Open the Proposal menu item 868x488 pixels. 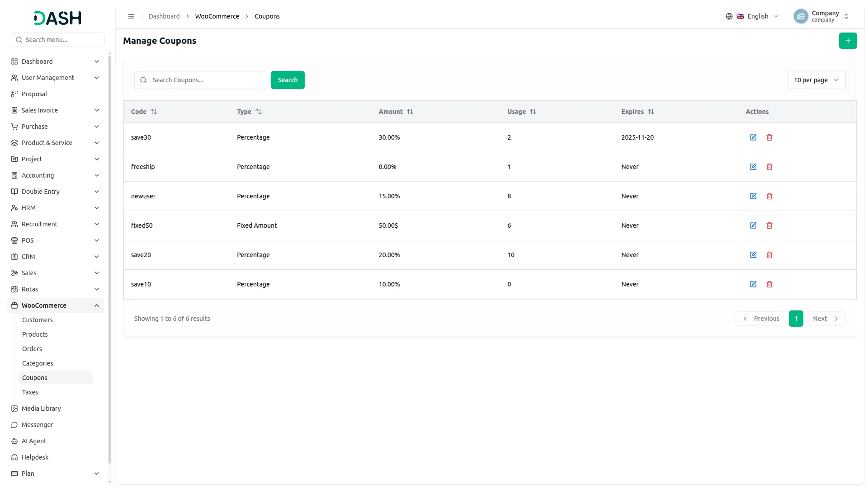[34, 94]
